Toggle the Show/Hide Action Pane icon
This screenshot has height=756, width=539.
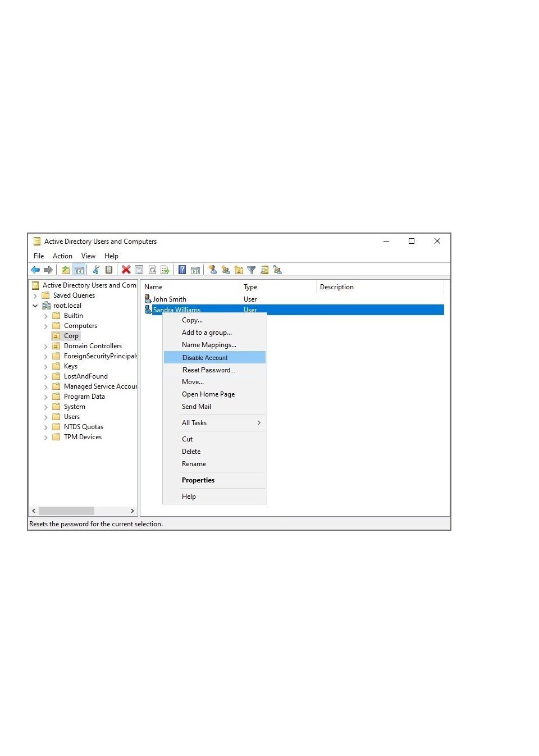(x=195, y=270)
